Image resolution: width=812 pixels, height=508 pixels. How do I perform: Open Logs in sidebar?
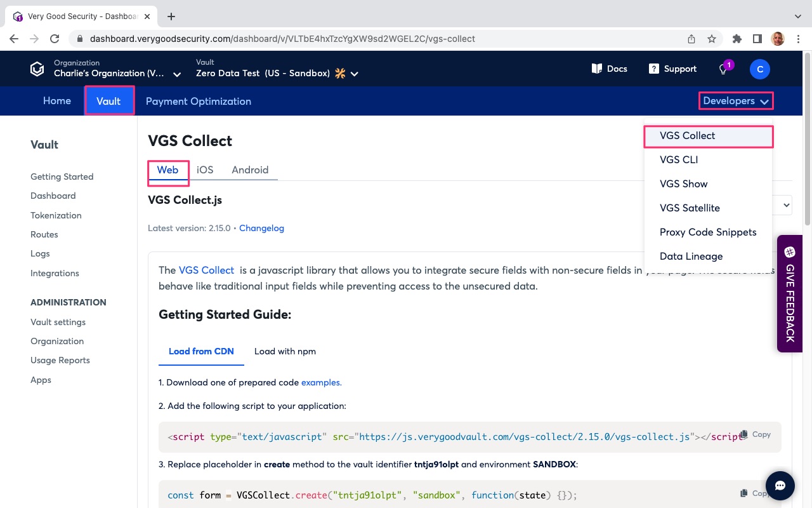coord(40,254)
